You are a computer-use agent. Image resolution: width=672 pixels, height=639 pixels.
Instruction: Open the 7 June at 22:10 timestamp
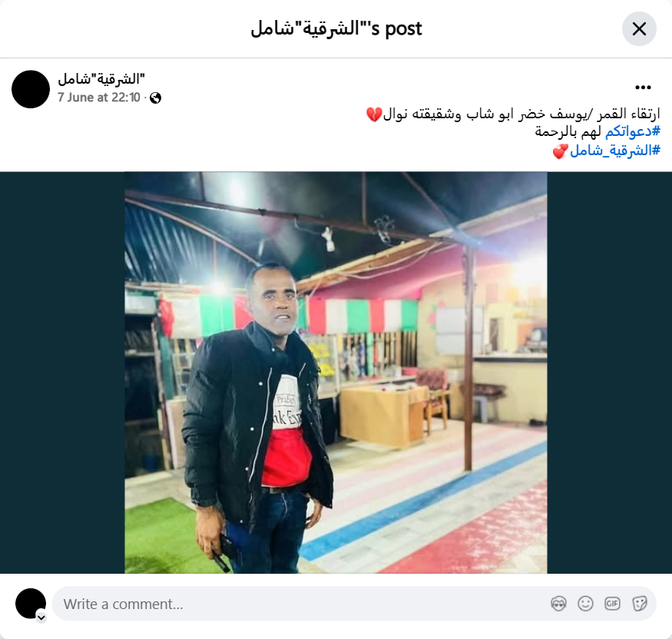click(x=99, y=98)
